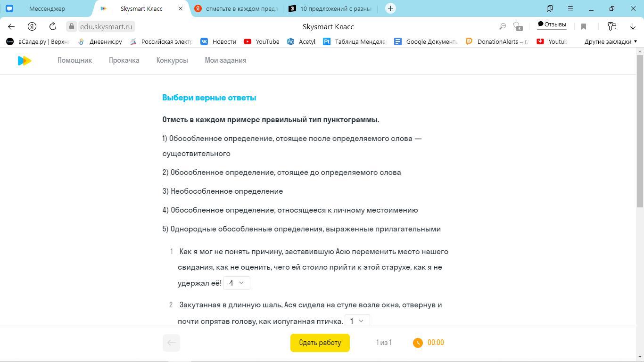Image resolution: width=644 pixels, height=362 pixels.
Task: Click the Yandex home icon
Action: click(32, 26)
